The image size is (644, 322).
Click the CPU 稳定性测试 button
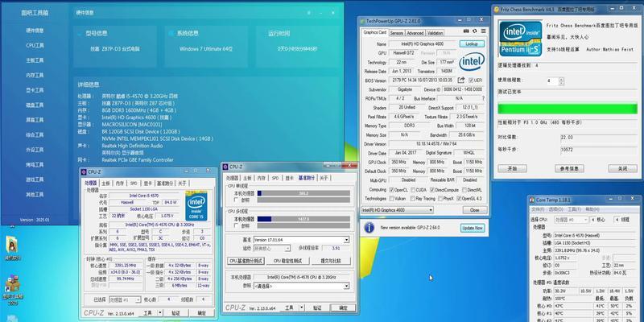(x=288, y=261)
